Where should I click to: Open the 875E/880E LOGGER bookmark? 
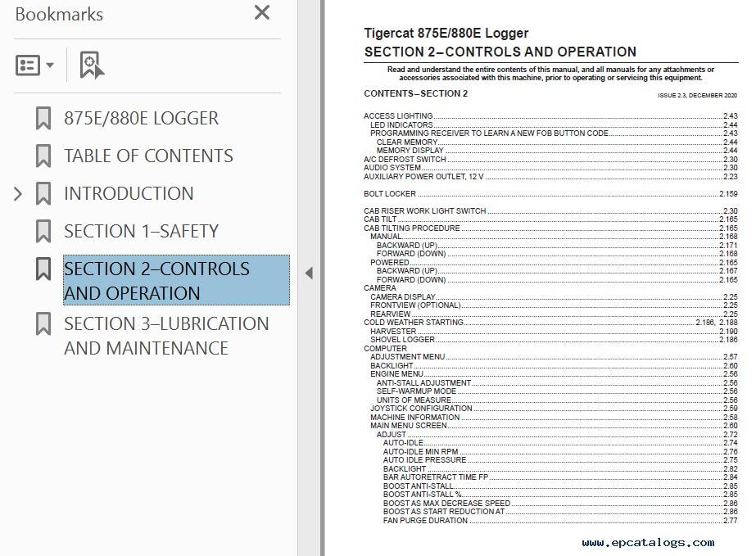141,118
